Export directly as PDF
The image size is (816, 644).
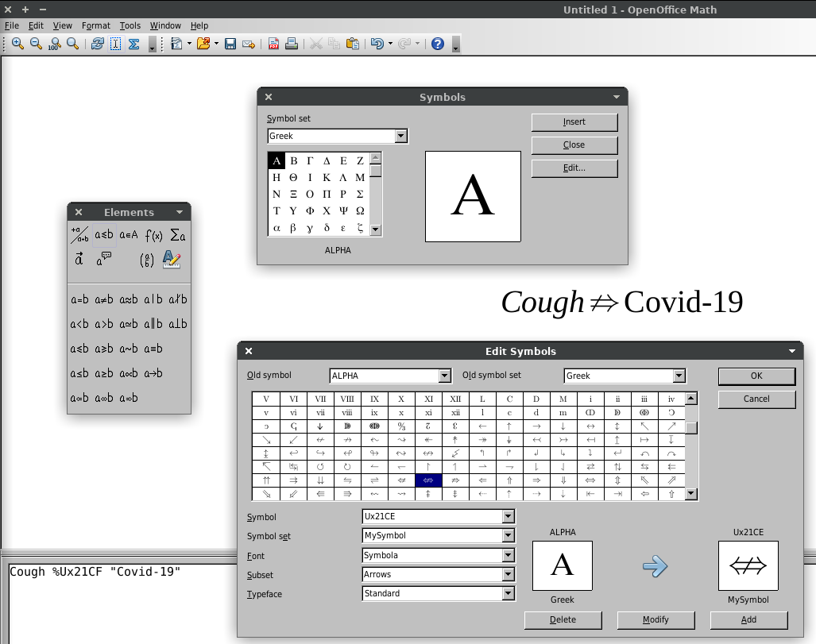[x=273, y=44]
